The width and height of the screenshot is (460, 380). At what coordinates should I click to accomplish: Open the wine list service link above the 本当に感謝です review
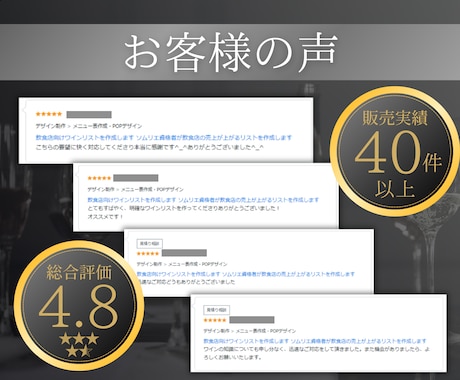tap(164, 137)
